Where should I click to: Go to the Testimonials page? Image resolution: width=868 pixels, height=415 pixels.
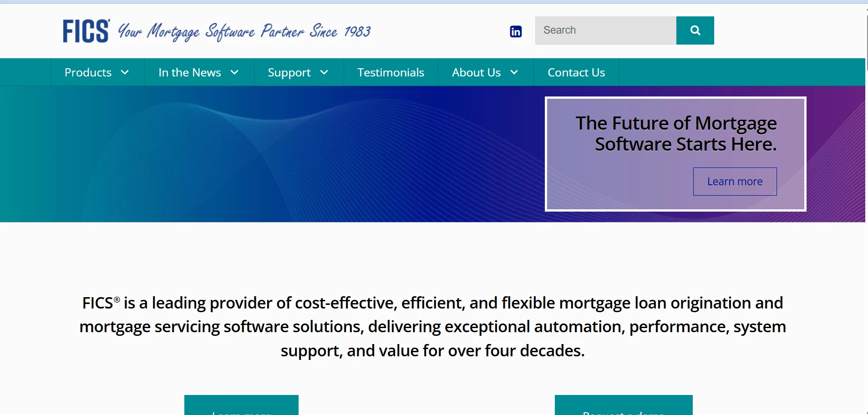[x=391, y=72]
